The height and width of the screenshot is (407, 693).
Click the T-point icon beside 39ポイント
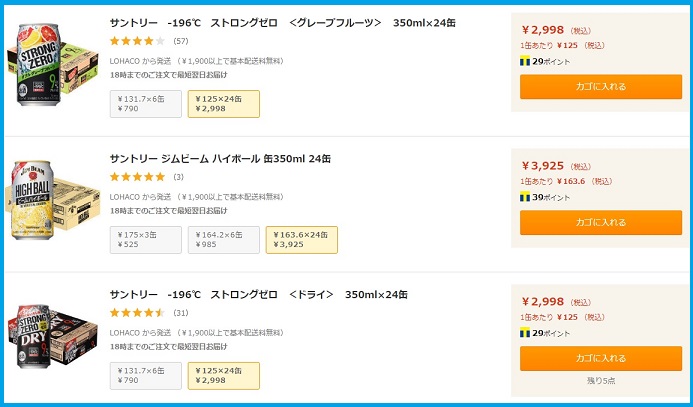[x=525, y=197]
